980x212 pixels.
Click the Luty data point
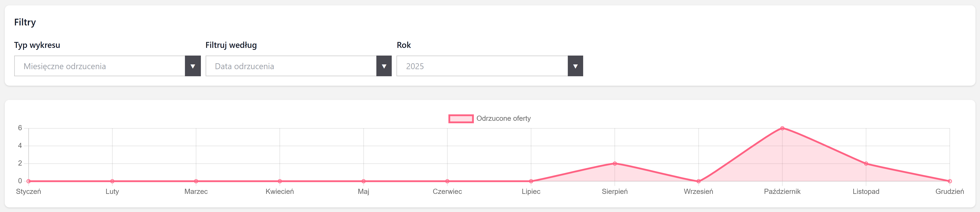tap(112, 181)
